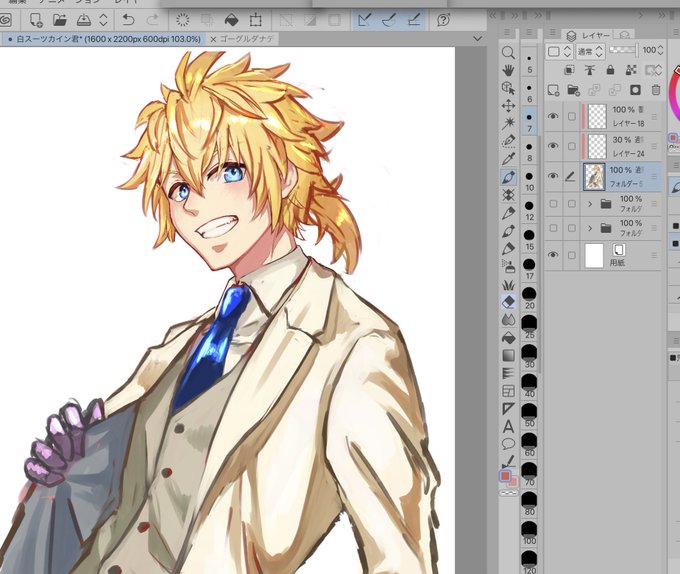Click the Open file folder icon
Image resolution: width=680 pixels, height=574 pixels.
click(x=59, y=20)
